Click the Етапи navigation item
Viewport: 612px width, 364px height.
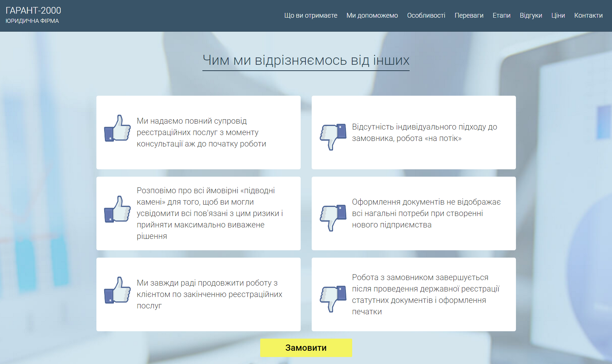[502, 15]
